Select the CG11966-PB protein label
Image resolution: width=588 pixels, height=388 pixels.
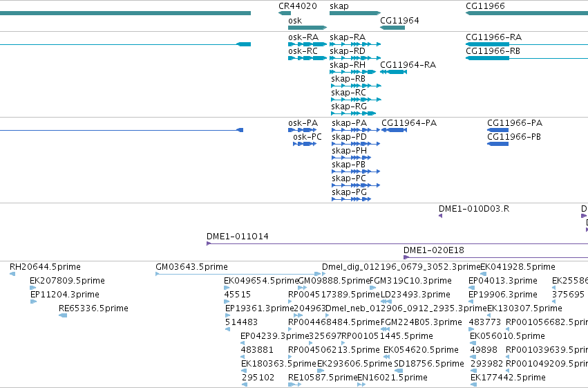514,137
